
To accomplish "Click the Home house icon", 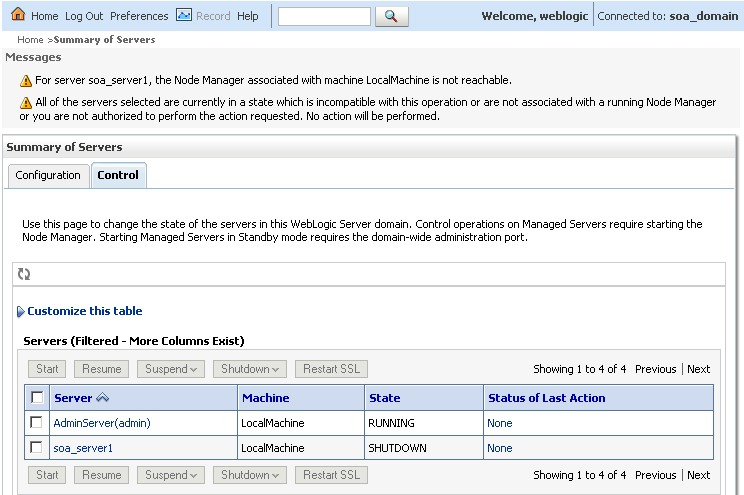I will tap(18, 14).
